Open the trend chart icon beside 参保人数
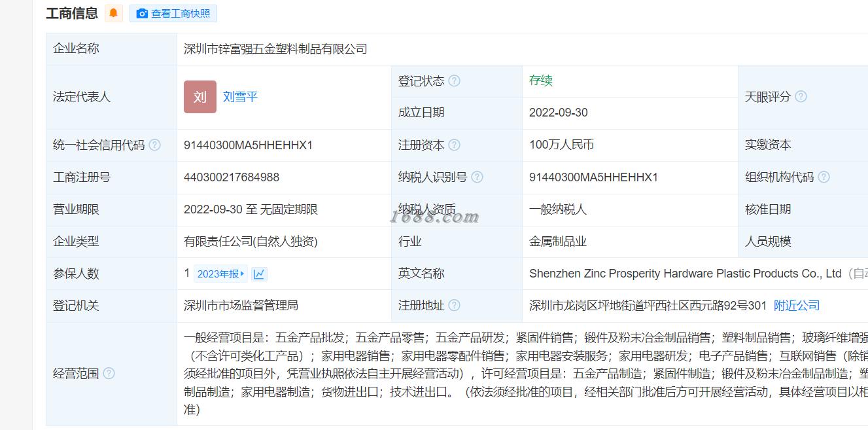The height and width of the screenshot is (430, 868). click(260, 274)
